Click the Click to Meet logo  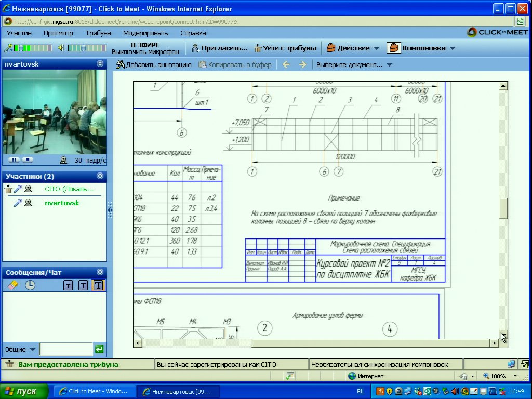pos(497,32)
